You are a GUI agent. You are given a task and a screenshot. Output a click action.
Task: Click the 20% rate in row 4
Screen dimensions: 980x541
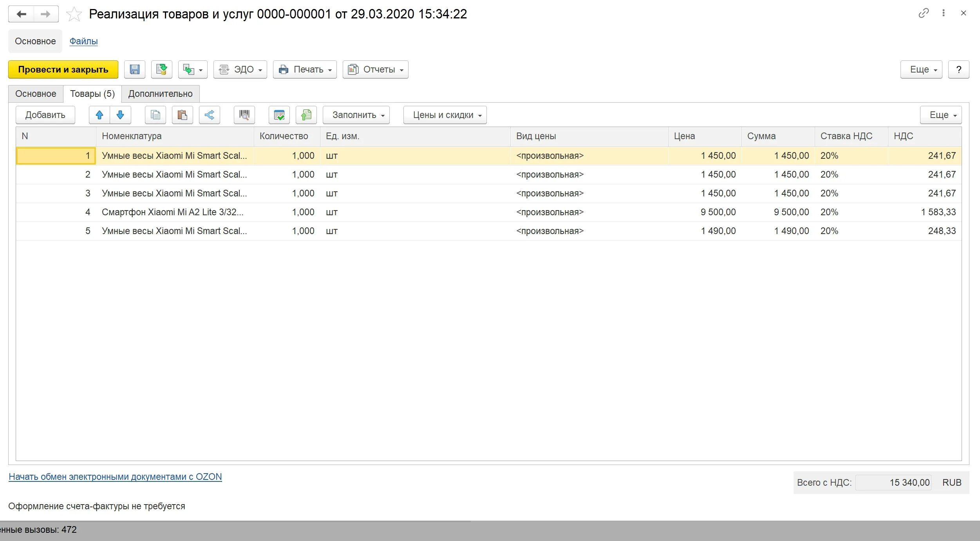click(851, 212)
